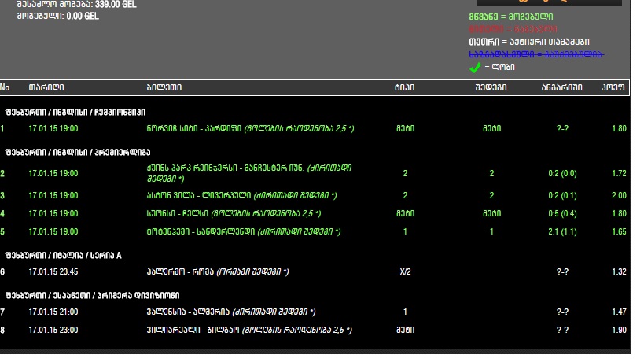644x362 pixels.
Task: Select the 'ტოტენჰემი - სანდერლენდი' match
Action: pyautogui.click(x=244, y=231)
